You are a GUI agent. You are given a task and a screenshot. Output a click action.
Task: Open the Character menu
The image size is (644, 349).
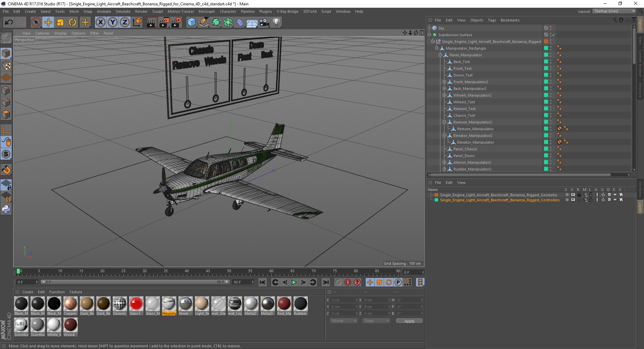pyautogui.click(x=228, y=11)
